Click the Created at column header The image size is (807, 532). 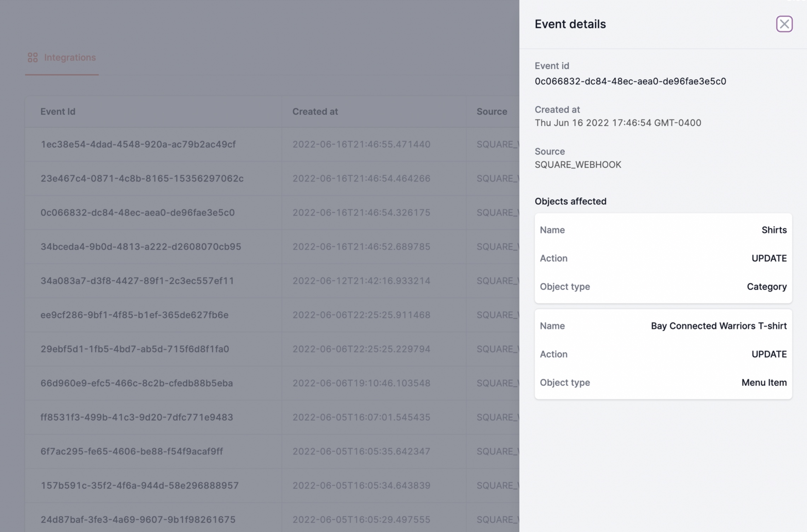pos(315,111)
